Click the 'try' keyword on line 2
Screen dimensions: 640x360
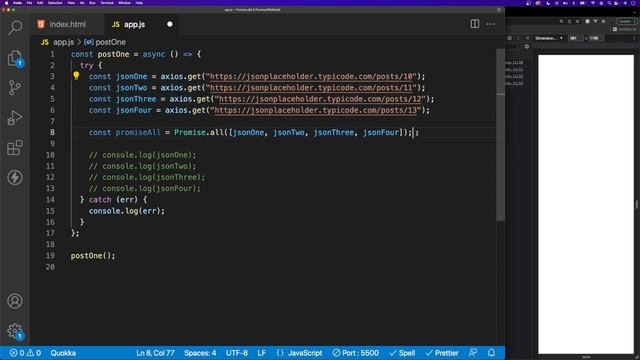87,65
